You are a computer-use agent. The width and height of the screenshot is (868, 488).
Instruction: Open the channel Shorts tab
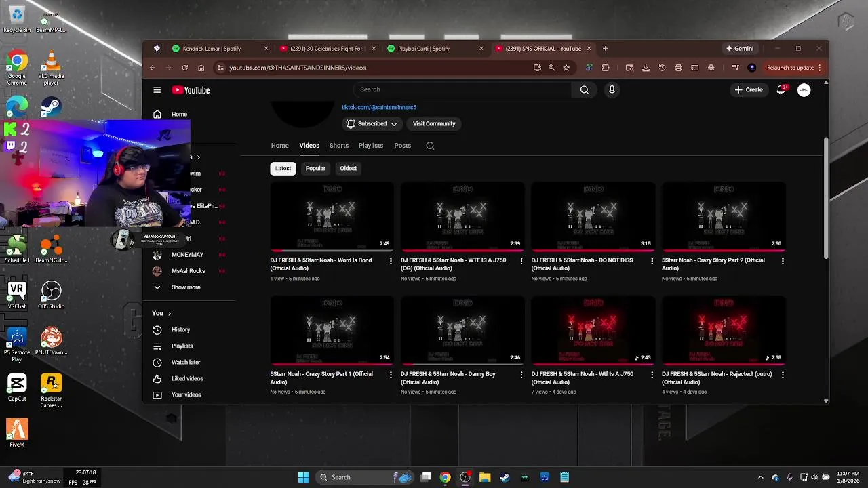338,146
